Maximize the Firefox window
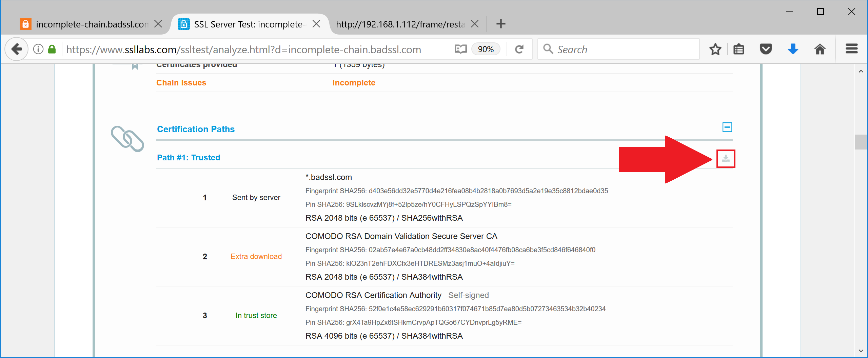Image resolution: width=868 pixels, height=358 pixels. click(x=821, y=12)
